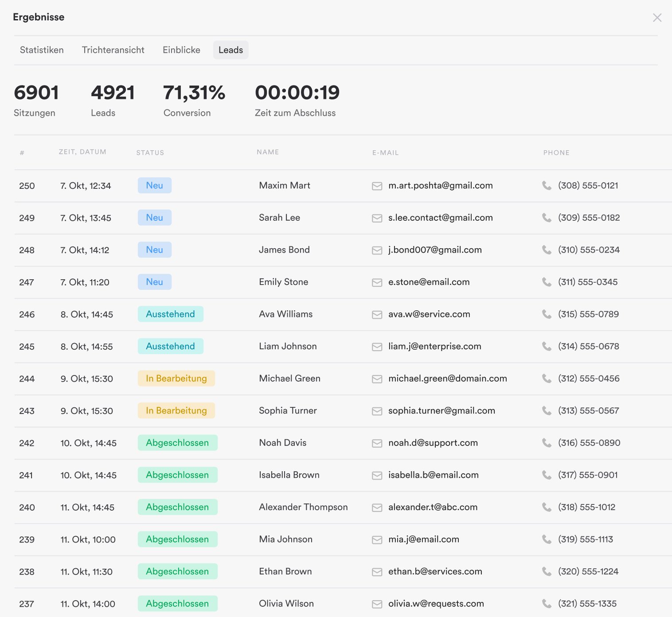Select the Leads tab
This screenshot has height=617, width=672.
coord(231,50)
